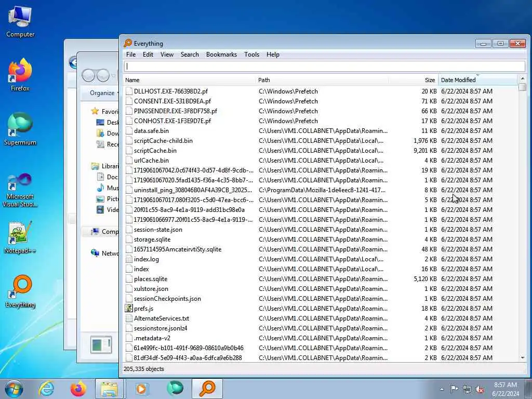Open the Edit menu
Screen dimensions: 532x399
tap(148, 54)
